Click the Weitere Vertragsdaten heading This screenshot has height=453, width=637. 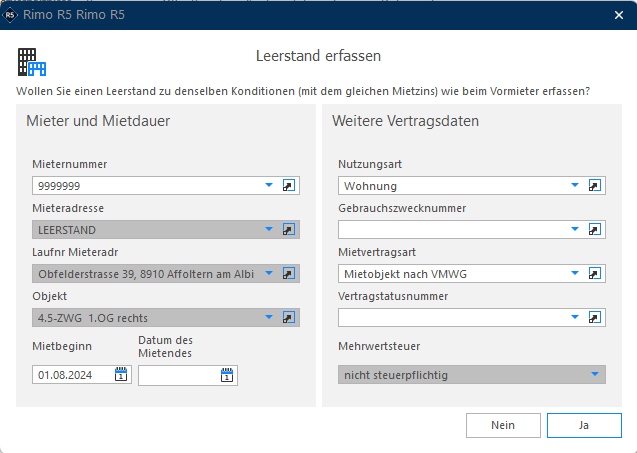405,121
